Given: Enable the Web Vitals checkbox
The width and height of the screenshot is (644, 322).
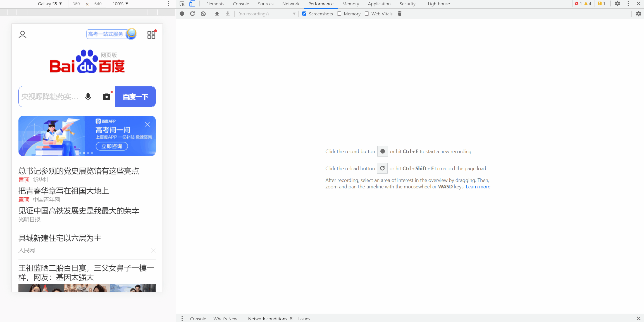Looking at the screenshot, I should click(367, 14).
